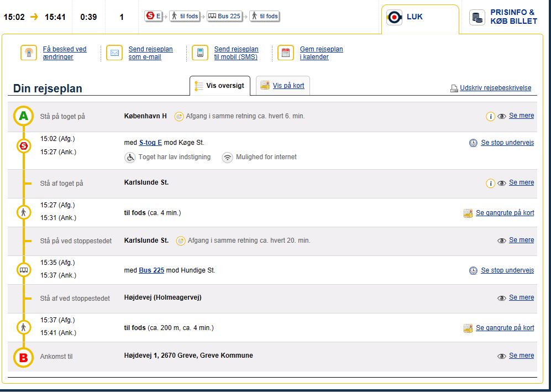Switch to the Vis på kort tab
Viewport: 551px width, 392px height.
point(288,86)
